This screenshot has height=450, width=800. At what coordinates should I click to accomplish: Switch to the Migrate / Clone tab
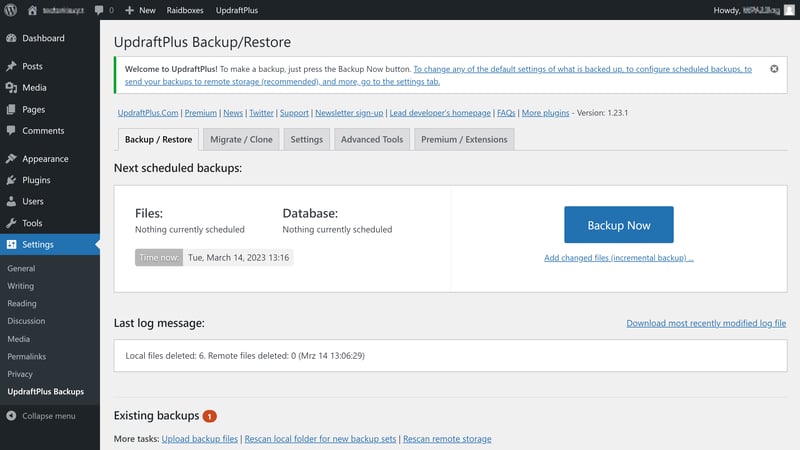(x=241, y=140)
